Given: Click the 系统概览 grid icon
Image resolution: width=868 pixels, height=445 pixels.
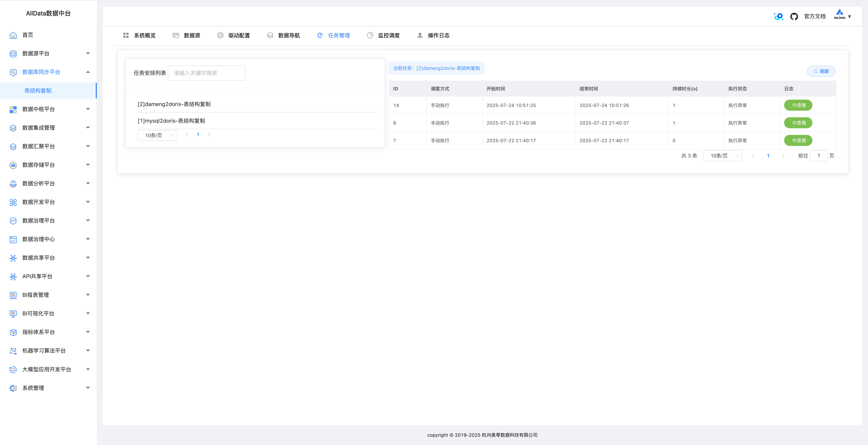Looking at the screenshot, I should [x=126, y=35].
